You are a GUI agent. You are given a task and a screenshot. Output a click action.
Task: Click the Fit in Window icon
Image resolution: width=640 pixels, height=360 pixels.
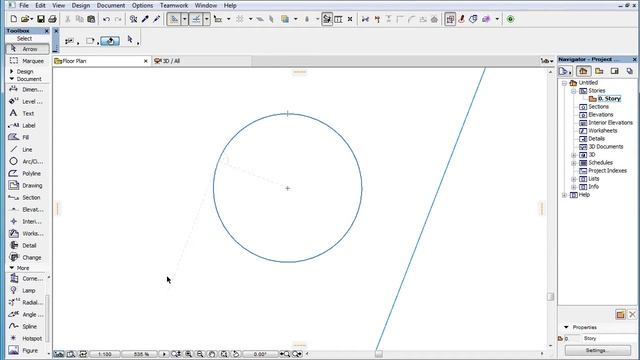[224, 354]
